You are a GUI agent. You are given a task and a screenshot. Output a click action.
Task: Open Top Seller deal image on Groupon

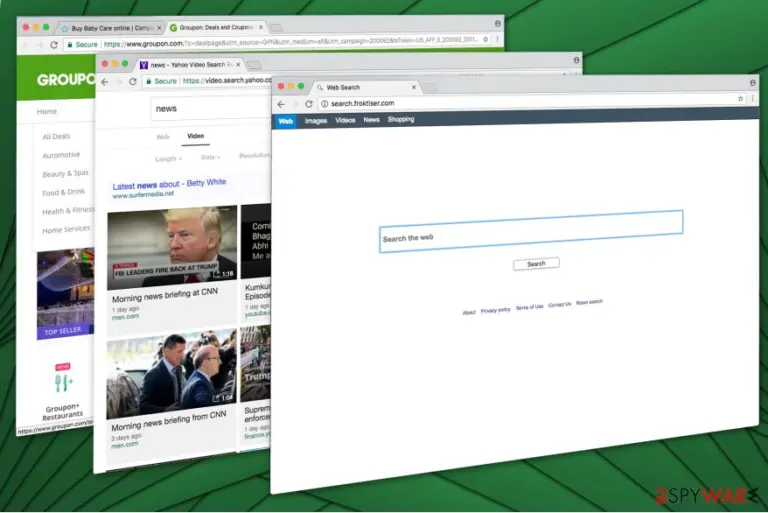pos(66,294)
